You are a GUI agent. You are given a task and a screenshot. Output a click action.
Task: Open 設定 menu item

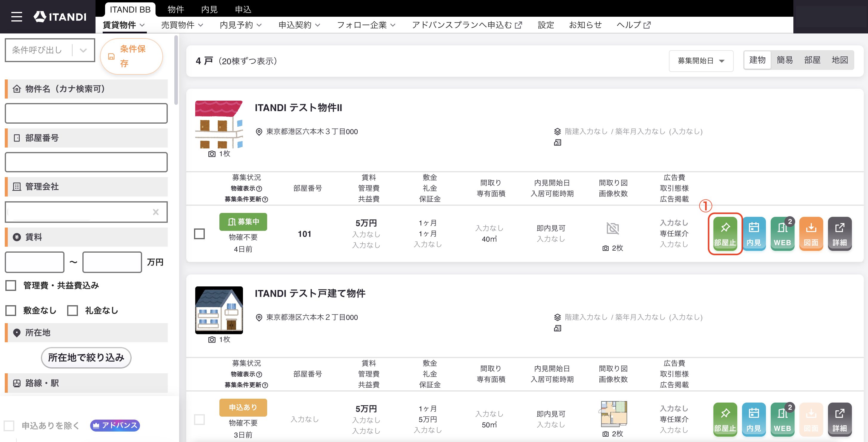click(546, 25)
